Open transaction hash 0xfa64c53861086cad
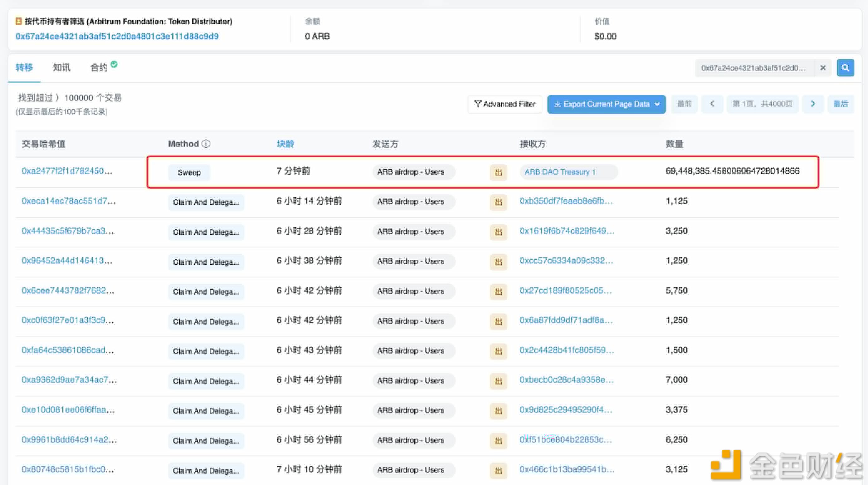Screen dimensions: 868x485 click(x=68, y=350)
